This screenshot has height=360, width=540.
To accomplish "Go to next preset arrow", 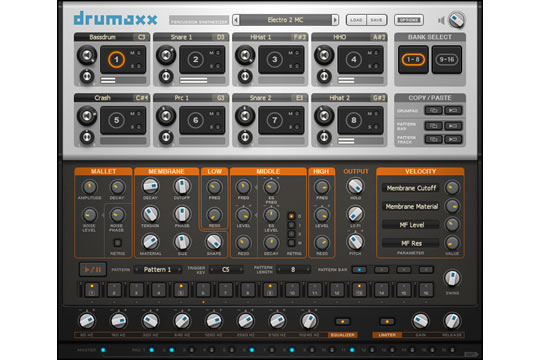I will pyautogui.click(x=335, y=20).
